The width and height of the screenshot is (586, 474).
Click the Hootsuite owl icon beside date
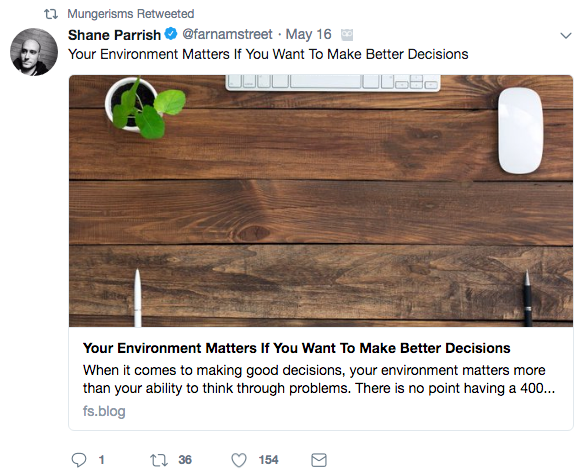(x=347, y=35)
